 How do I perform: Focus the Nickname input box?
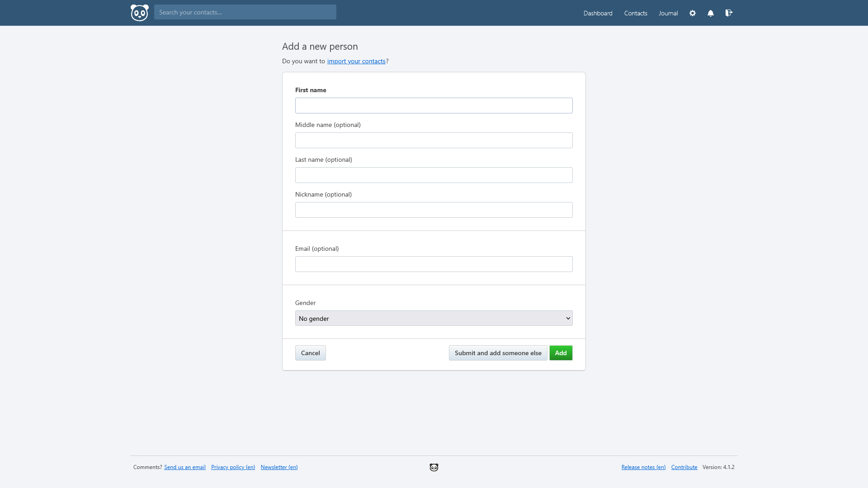click(434, 210)
